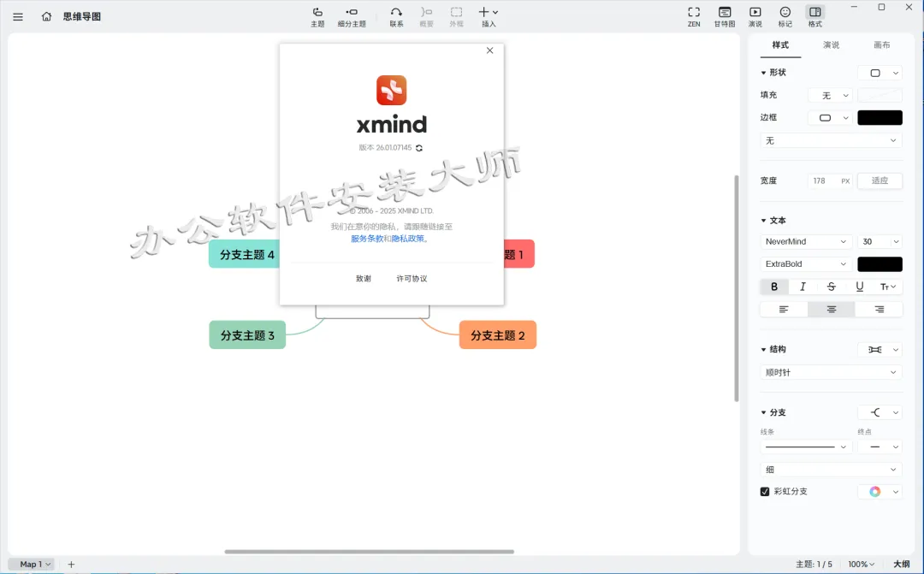Screen dimensions: 924x574
Task: Open the font size 30 dropdown
Action: (x=880, y=241)
